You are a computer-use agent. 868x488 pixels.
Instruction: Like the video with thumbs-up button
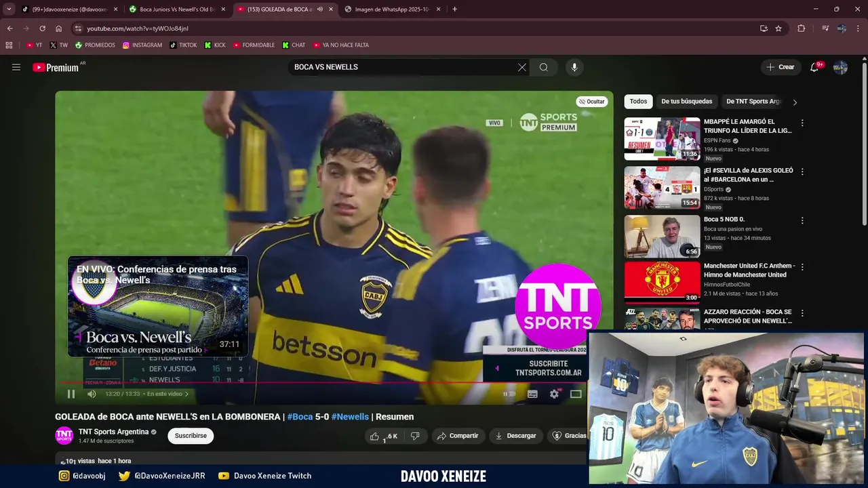(x=383, y=436)
